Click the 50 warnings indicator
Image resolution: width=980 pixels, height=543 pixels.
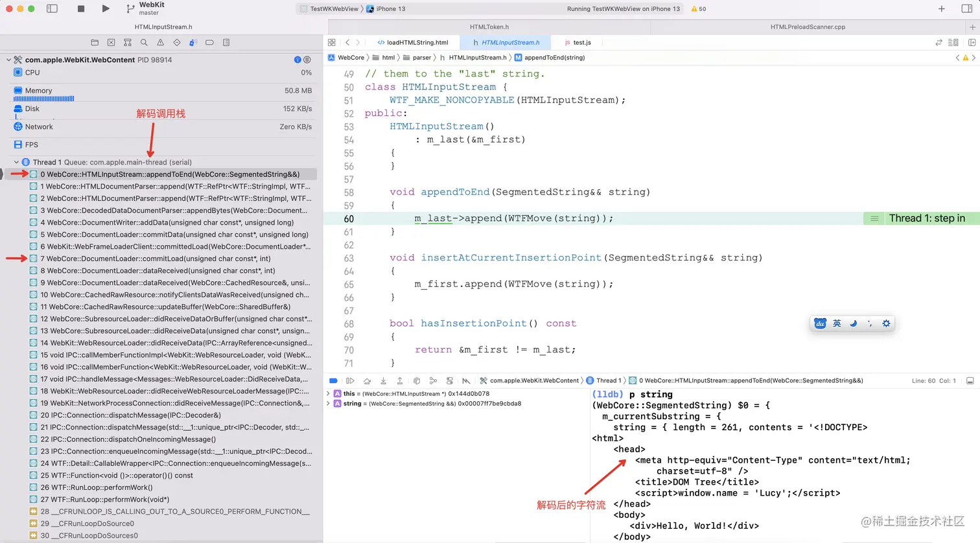(x=699, y=9)
